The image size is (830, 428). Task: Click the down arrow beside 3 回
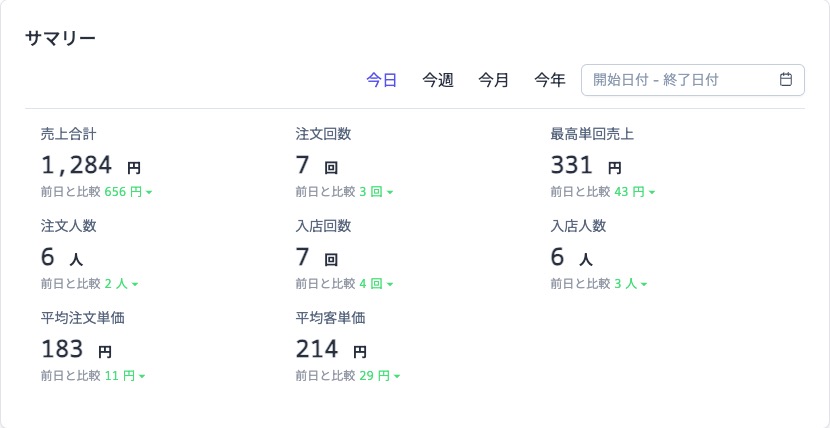390,192
